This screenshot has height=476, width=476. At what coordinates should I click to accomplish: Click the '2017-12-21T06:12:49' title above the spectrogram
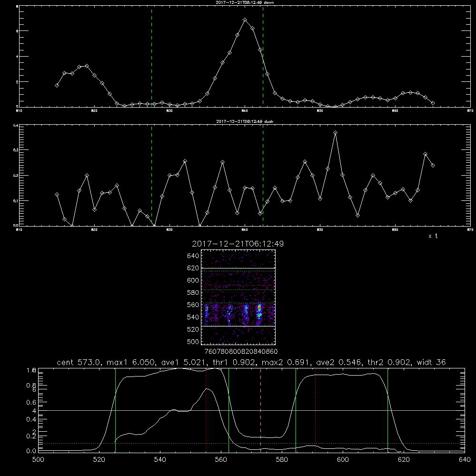238,244
